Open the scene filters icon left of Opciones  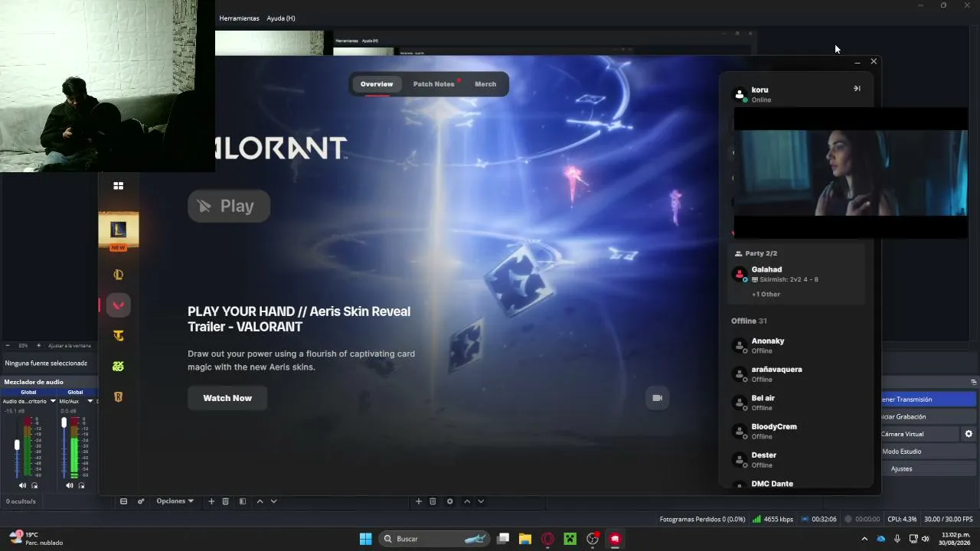point(141,501)
